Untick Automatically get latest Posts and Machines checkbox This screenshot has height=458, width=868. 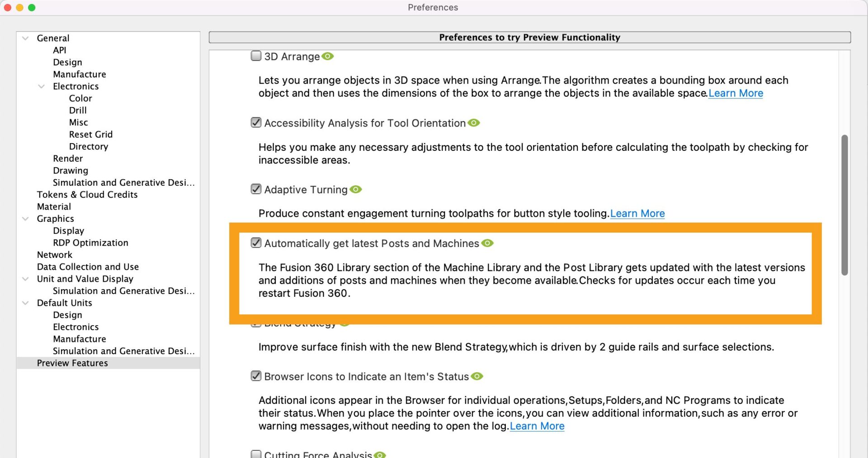coord(256,243)
